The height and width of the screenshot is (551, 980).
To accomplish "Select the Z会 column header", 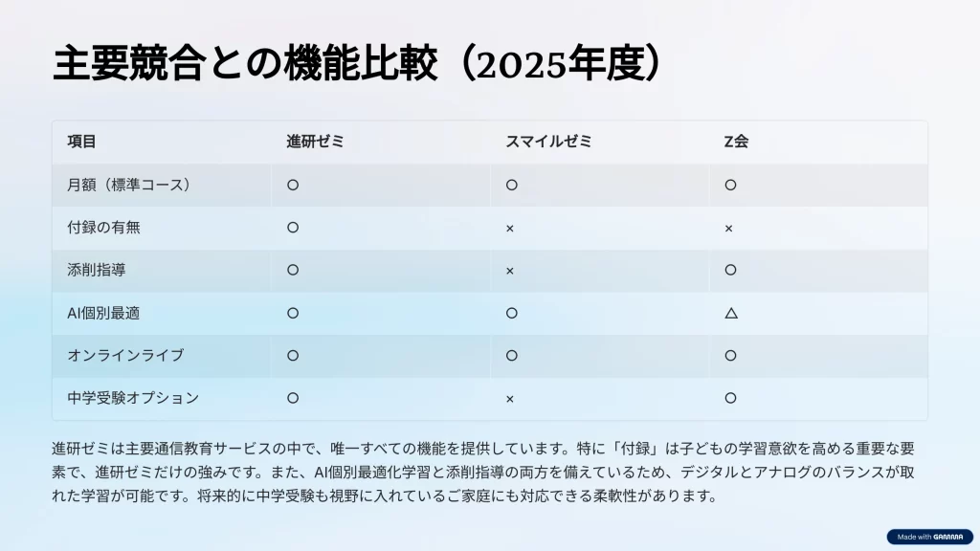I will [x=735, y=142].
